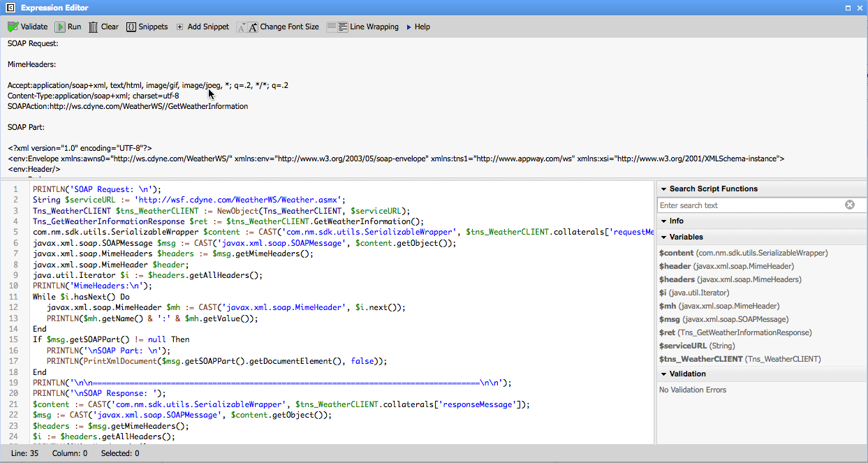Select the $header MimeHeader variable
Screen dimensions: 868x463
(726, 266)
